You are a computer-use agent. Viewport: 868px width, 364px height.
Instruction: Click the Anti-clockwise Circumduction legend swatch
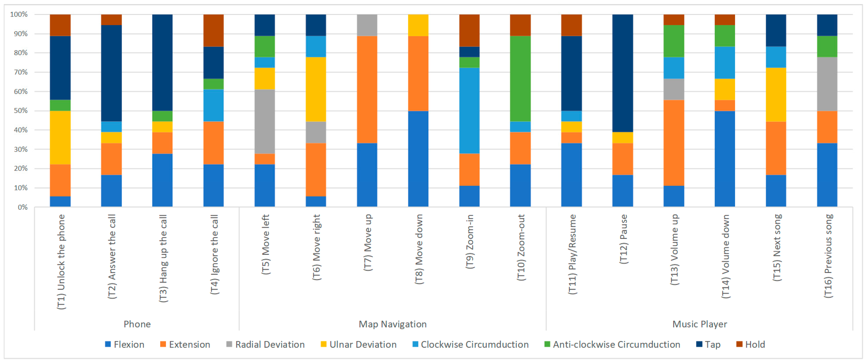click(x=547, y=344)
